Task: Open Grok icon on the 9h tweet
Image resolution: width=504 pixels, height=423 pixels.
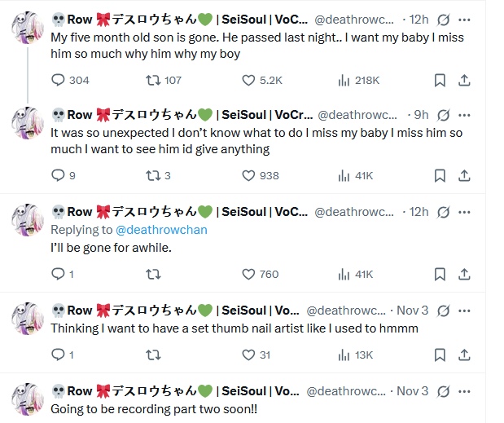Action: 444,115
